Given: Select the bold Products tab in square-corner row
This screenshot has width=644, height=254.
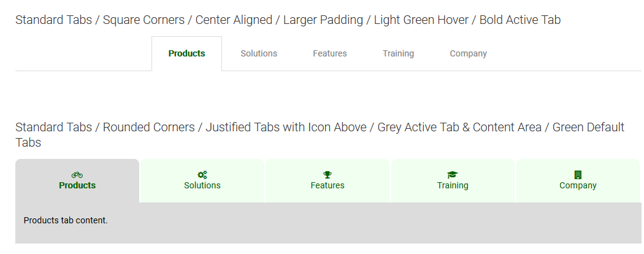Looking at the screenshot, I should (x=187, y=53).
